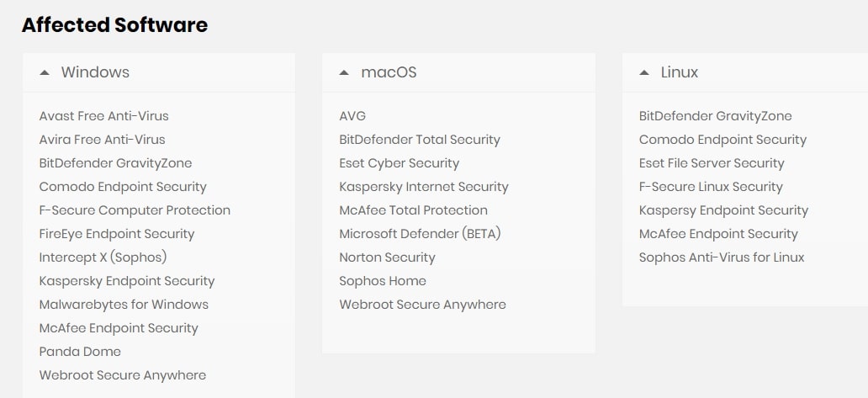Choose BitDefender Total Security
This screenshot has width=868, height=398.
(x=420, y=140)
